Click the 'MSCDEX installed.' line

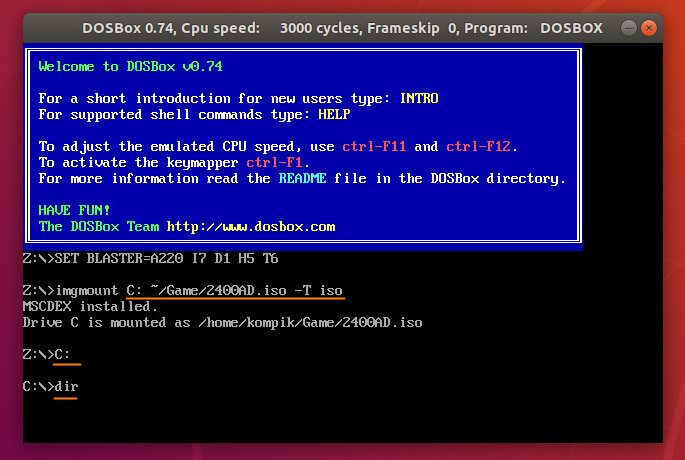point(90,307)
